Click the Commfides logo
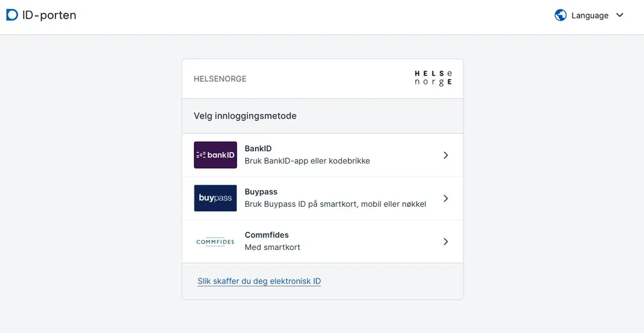 click(215, 242)
